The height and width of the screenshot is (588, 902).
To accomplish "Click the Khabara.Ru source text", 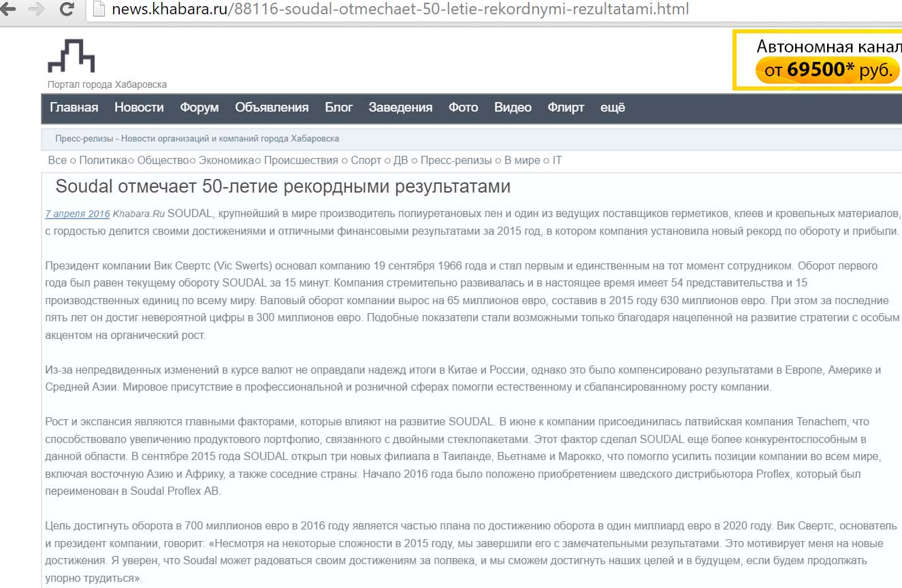I will pyautogui.click(x=139, y=214).
